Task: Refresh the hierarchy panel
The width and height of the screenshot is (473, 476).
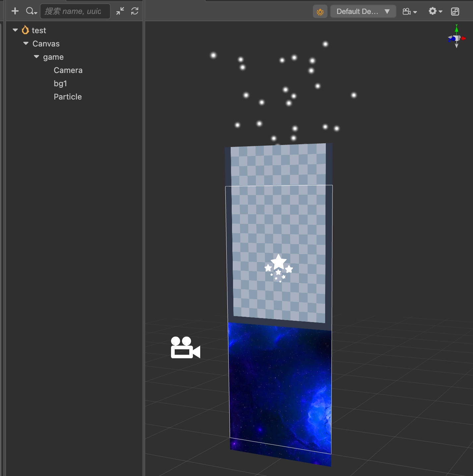Action: pyautogui.click(x=135, y=11)
